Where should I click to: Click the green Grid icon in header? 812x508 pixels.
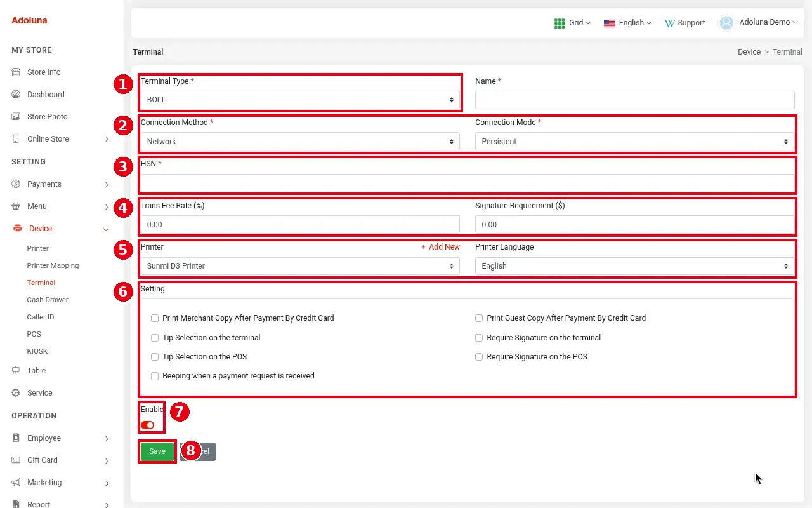pyautogui.click(x=560, y=23)
